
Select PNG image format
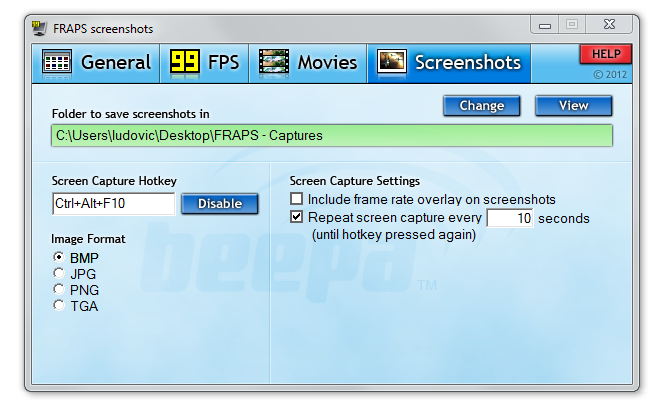[59, 289]
